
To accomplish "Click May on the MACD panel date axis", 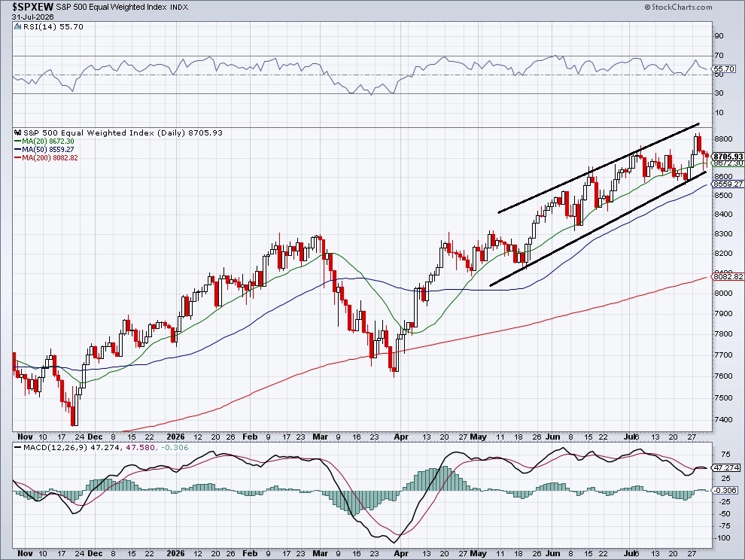I will [479, 553].
